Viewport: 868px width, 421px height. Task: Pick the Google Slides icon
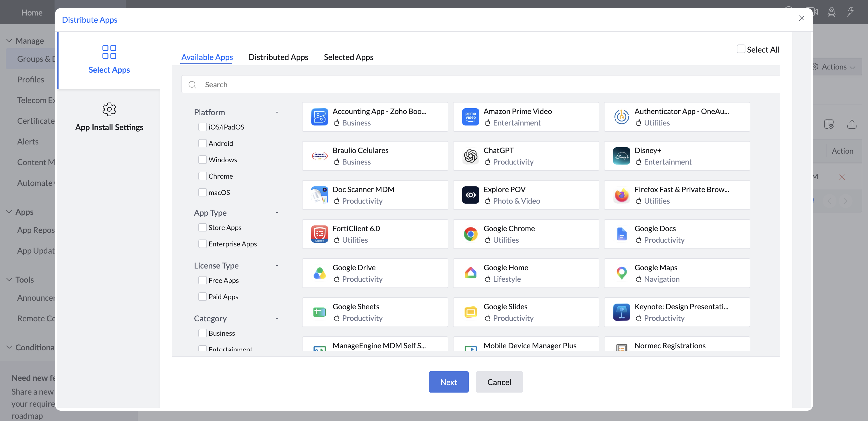[x=470, y=312]
